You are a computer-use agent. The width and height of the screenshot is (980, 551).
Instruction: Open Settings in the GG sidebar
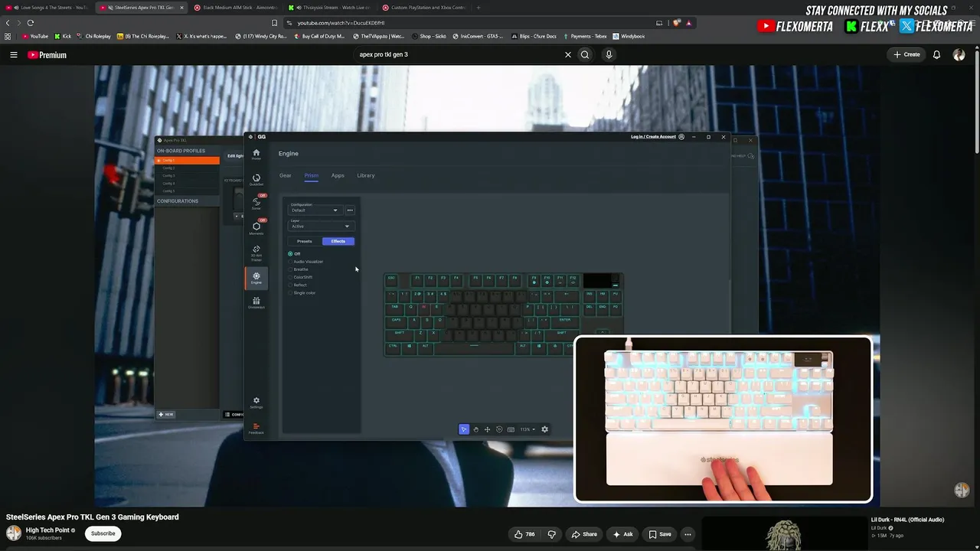tap(256, 402)
